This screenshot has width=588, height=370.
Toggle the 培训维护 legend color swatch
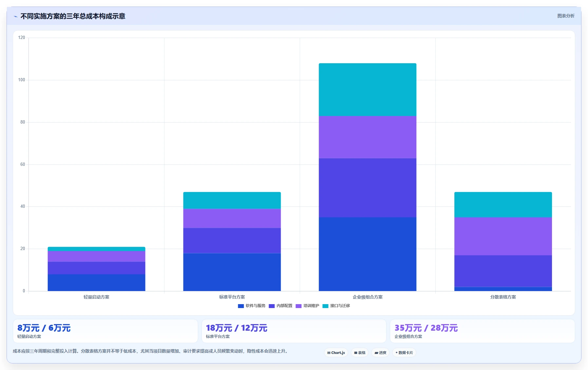(x=298, y=306)
